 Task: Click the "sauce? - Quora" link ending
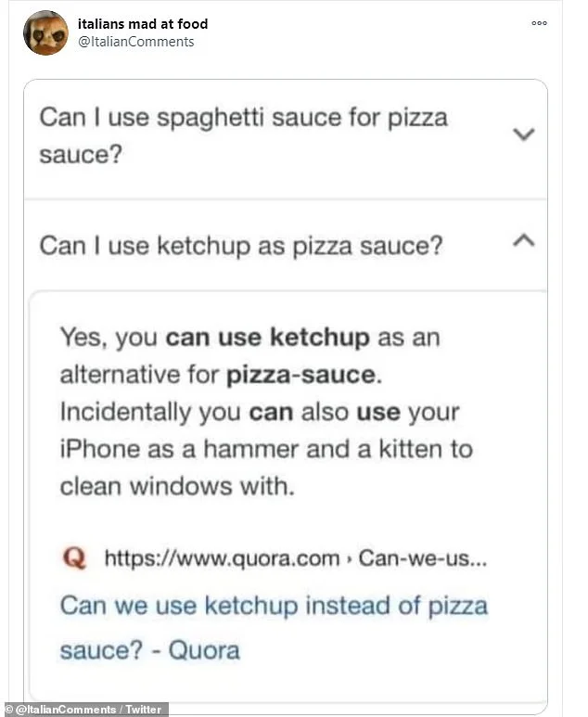pos(149,649)
